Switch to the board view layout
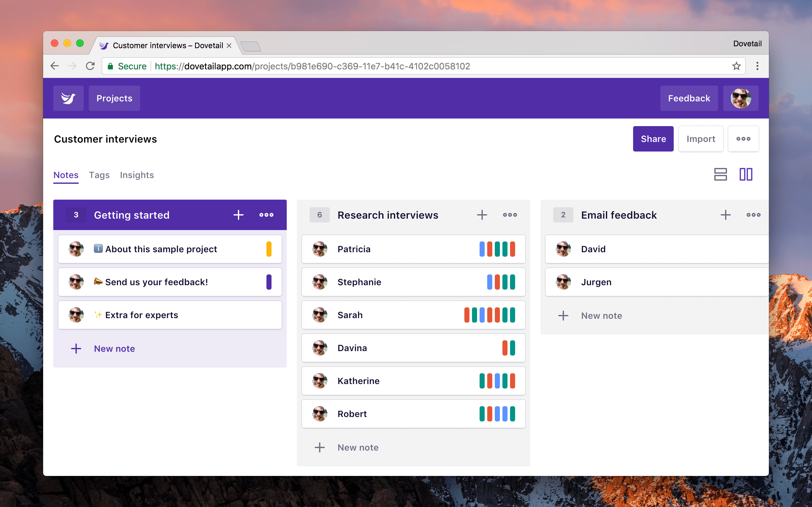This screenshot has height=507, width=812. point(746,174)
